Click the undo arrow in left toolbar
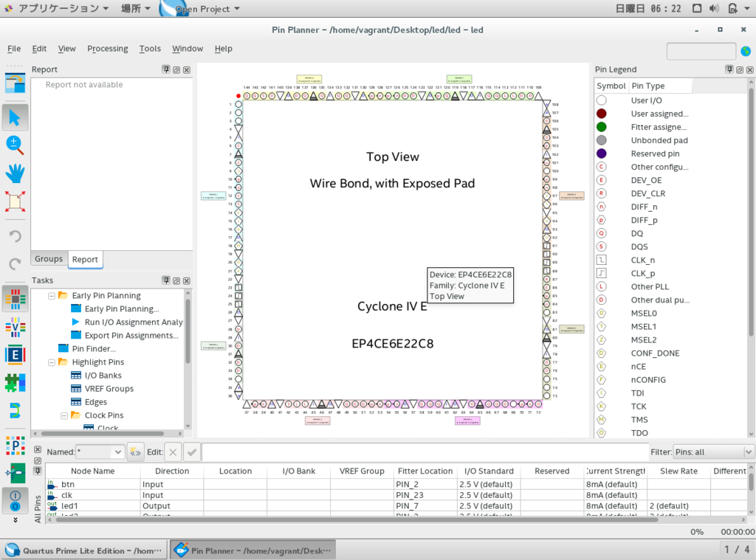The image size is (756, 560). pyautogui.click(x=15, y=236)
